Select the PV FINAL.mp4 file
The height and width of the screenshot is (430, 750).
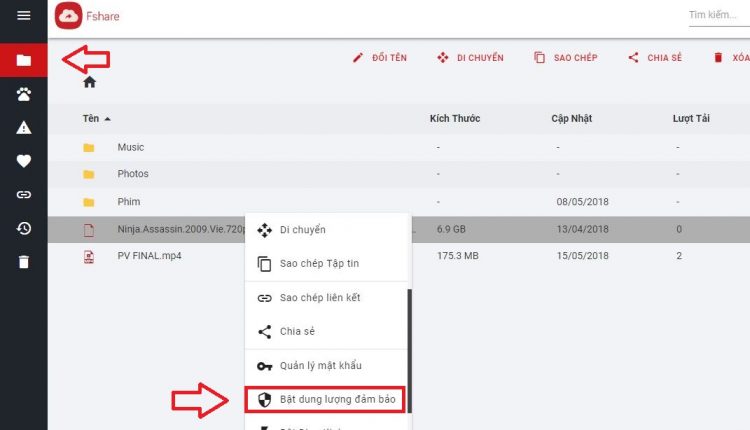coord(149,256)
